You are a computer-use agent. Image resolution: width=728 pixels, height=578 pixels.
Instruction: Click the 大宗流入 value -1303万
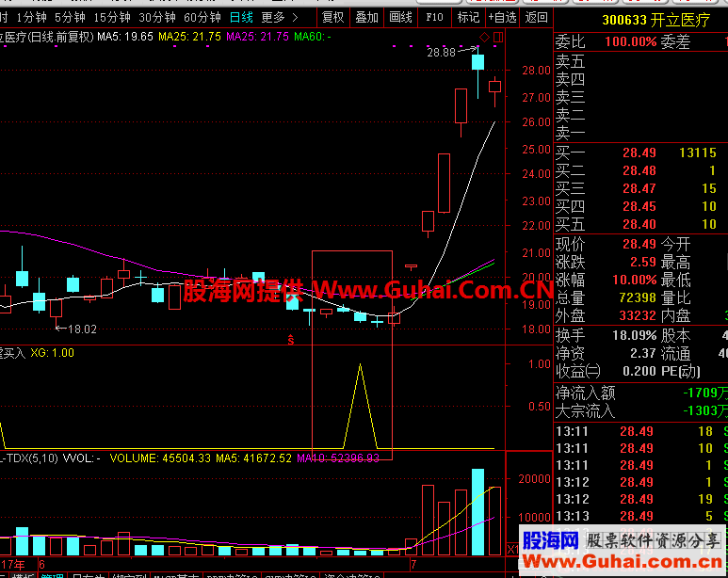(x=705, y=410)
